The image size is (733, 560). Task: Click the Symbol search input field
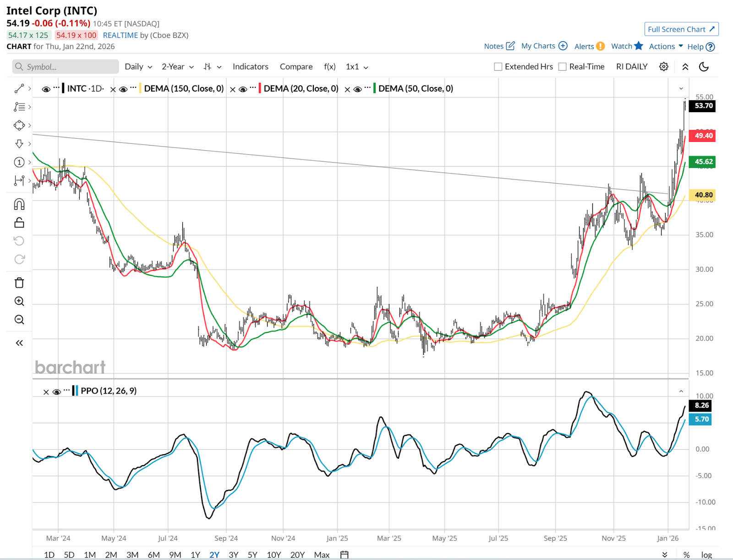66,67
